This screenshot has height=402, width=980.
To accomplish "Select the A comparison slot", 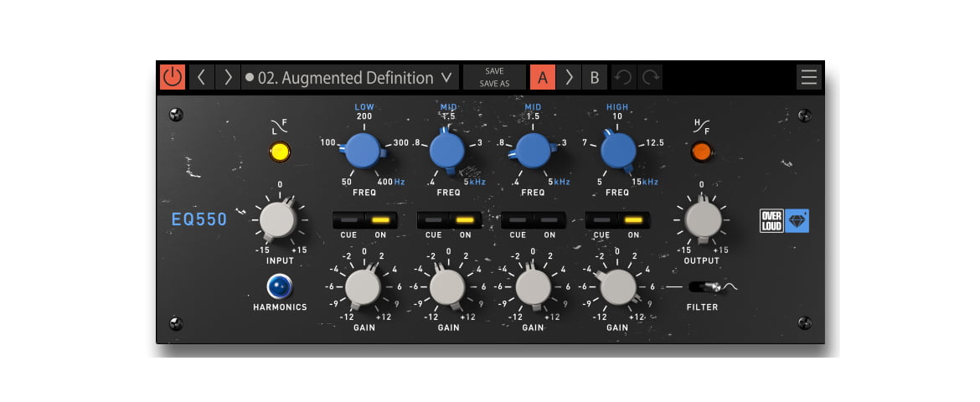I will (543, 78).
